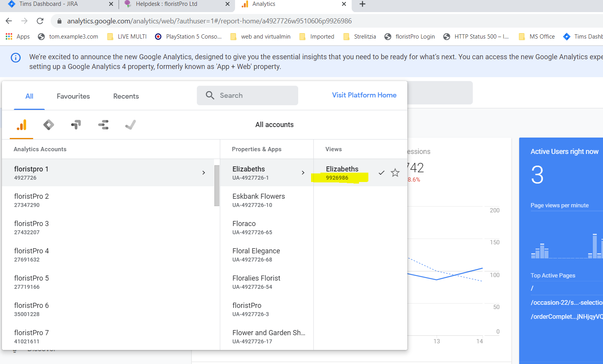Image resolution: width=603 pixels, height=364 pixels.
Task: Select the Floraco property
Action: [x=267, y=227]
